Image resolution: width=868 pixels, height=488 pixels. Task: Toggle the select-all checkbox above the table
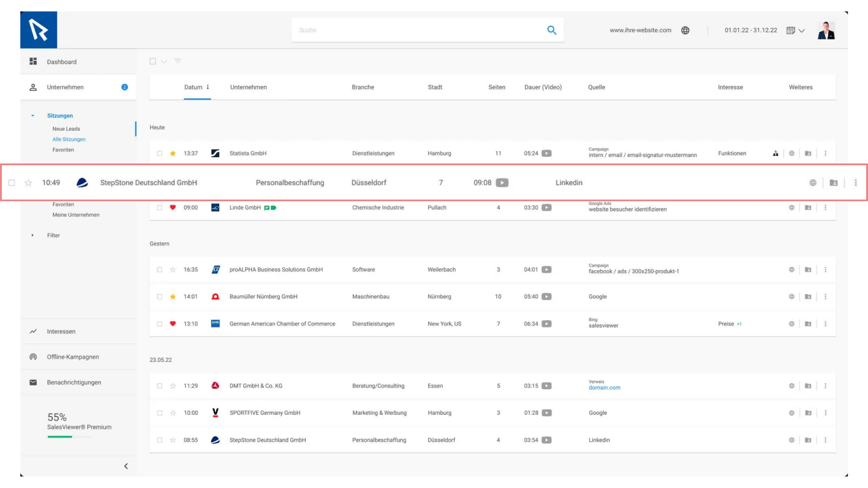pyautogui.click(x=153, y=61)
